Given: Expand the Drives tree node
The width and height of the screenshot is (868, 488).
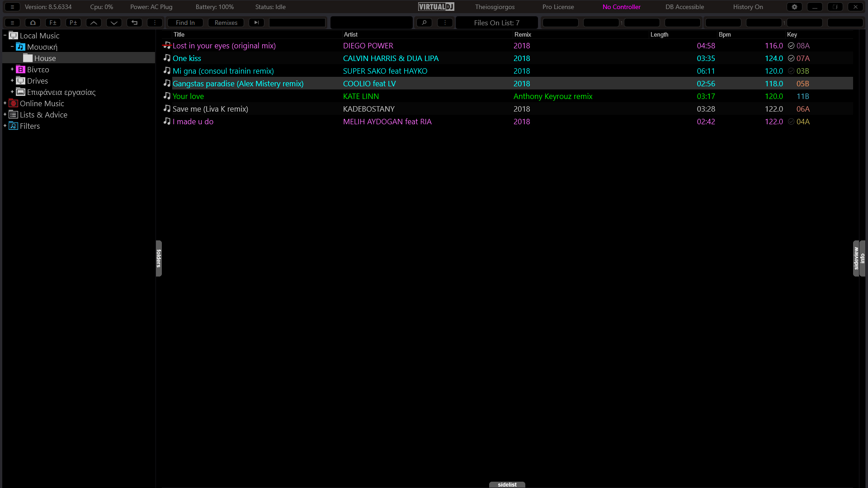Looking at the screenshot, I should click(12, 80).
